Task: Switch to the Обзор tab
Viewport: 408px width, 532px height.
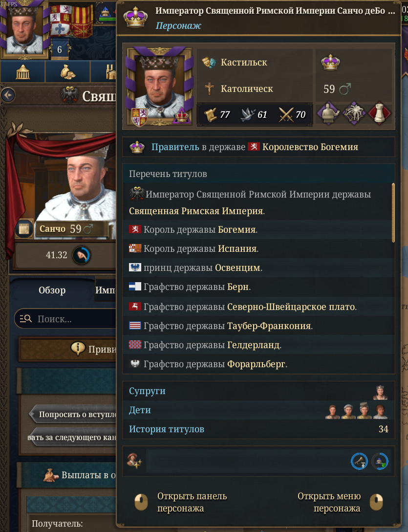Action: pyautogui.click(x=52, y=290)
